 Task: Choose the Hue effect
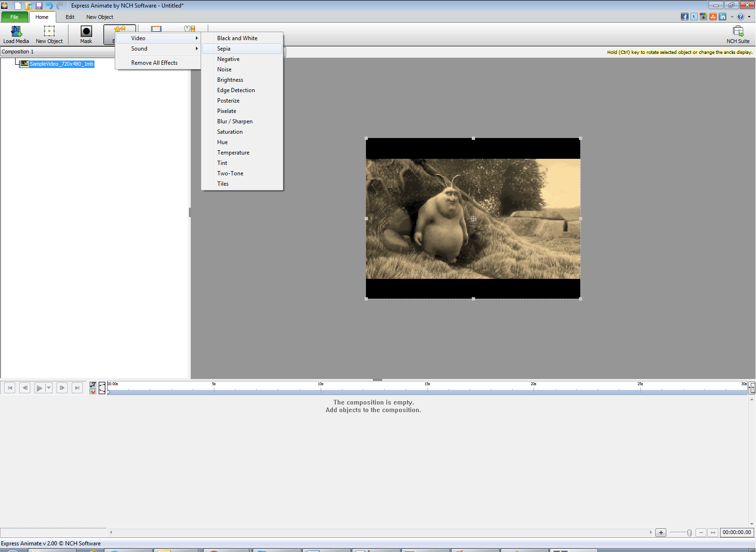pos(242,142)
